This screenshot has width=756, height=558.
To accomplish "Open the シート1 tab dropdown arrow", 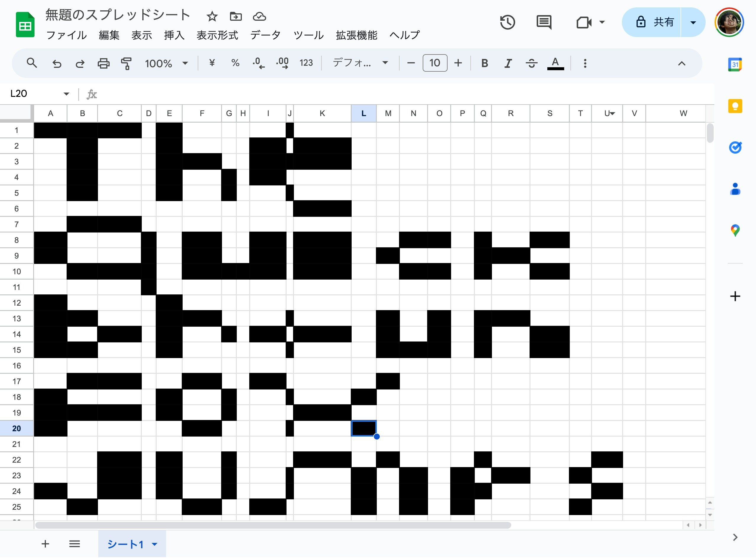I will [x=155, y=544].
